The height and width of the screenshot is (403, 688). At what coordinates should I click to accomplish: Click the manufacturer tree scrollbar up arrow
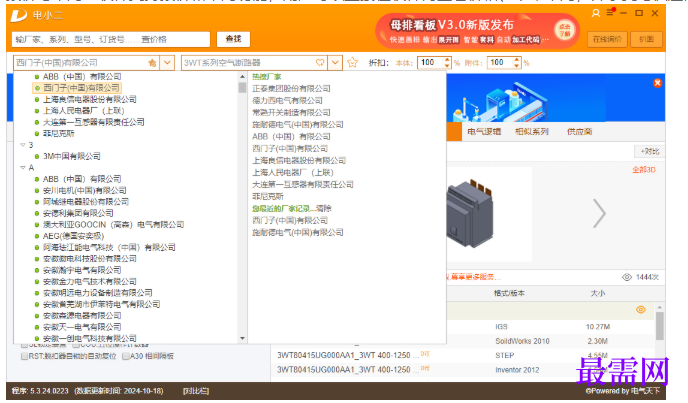click(242, 76)
